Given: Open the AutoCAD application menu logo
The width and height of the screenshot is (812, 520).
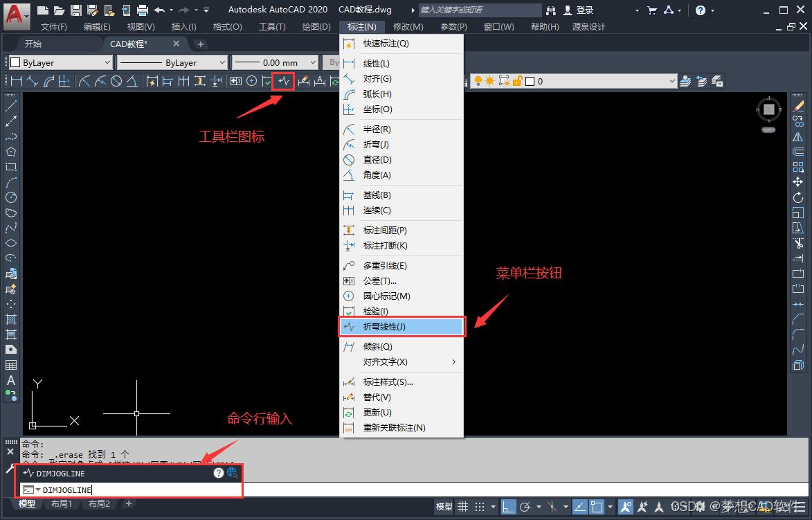Looking at the screenshot, I should (x=17, y=17).
